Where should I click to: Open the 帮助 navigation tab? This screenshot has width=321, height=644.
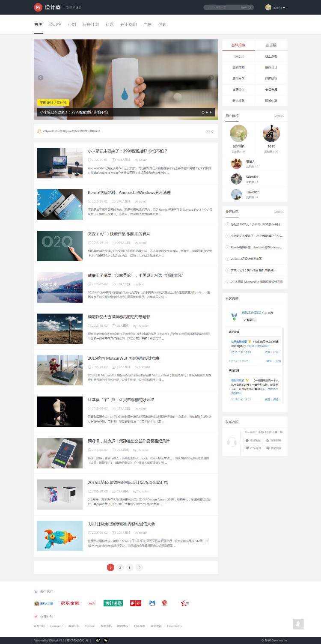[162, 24]
